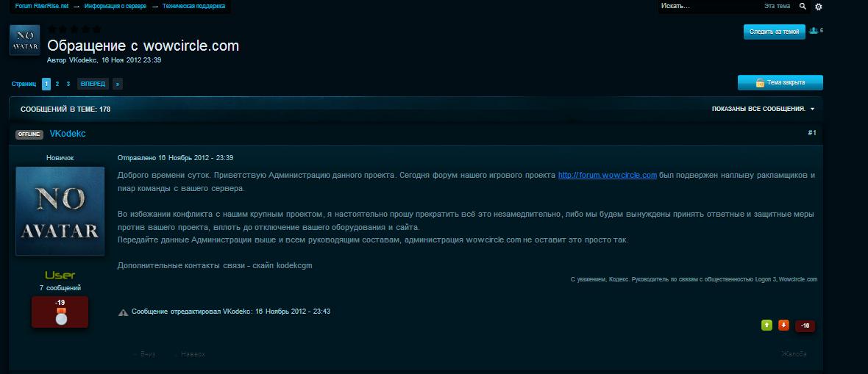This screenshot has width=868, height=374.
Task: Open the large NO AVATAR profile image
Action: [60, 212]
